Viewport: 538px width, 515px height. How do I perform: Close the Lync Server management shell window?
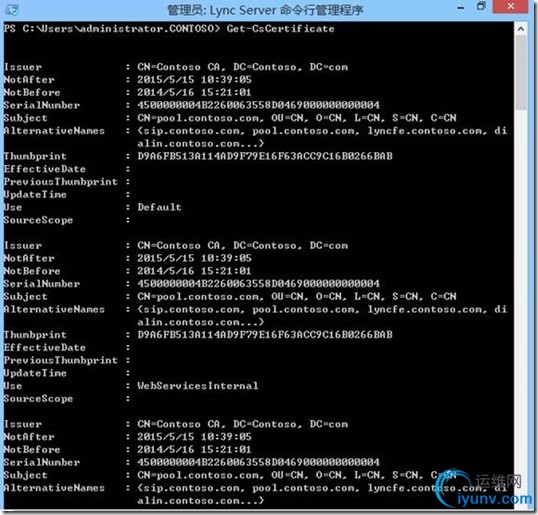coord(511,7)
